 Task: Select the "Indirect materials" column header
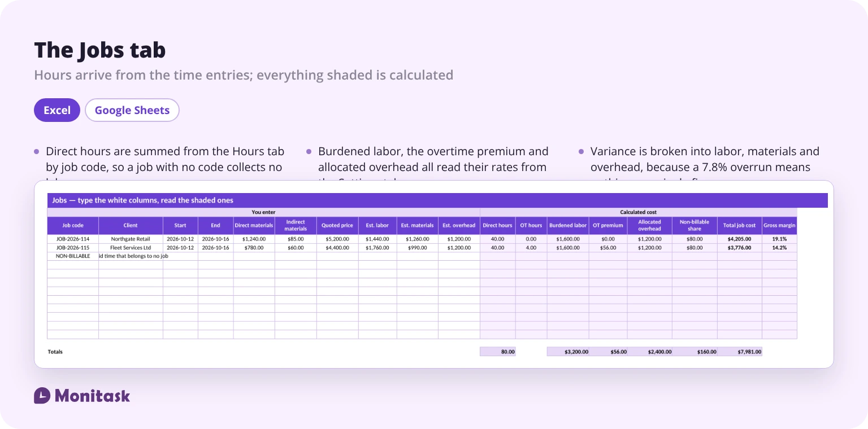pos(296,226)
